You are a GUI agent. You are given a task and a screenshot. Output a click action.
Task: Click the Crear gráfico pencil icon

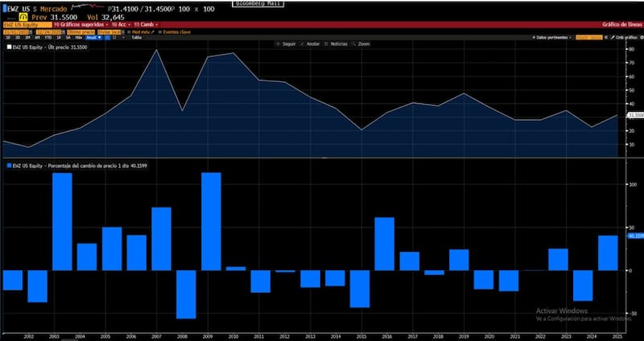pyautogui.click(x=614, y=37)
